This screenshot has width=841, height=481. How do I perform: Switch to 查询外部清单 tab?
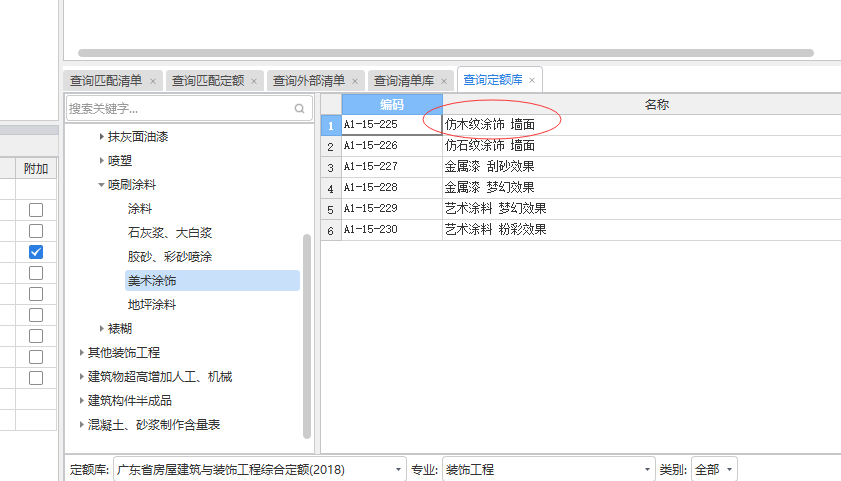309,81
